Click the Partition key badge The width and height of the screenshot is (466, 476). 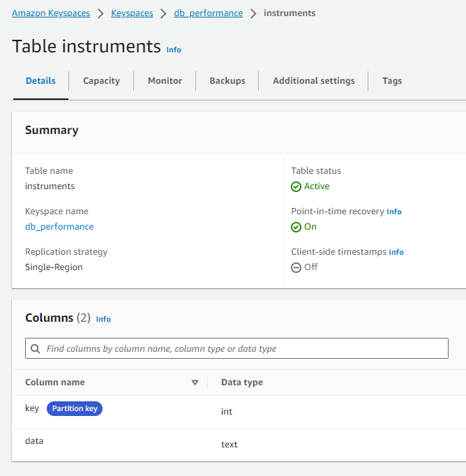pyautogui.click(x=75, y=409)
